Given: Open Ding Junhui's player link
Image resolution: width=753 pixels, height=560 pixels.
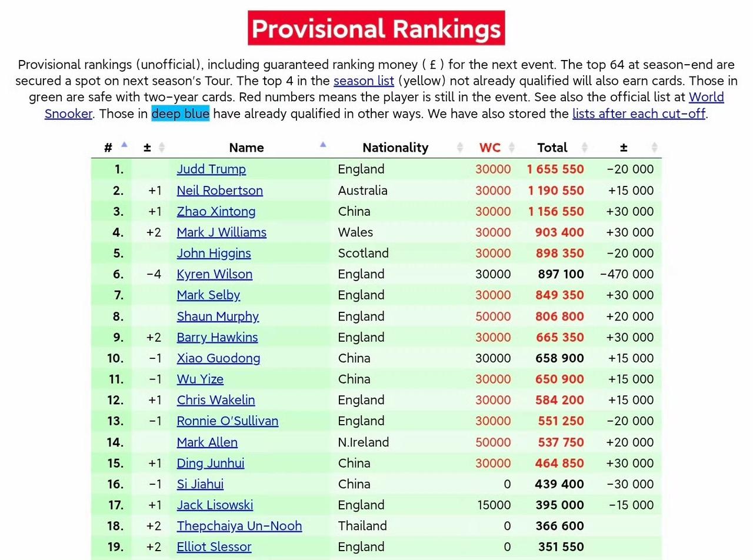Looking at the screenshot, I should click(210, 463).
